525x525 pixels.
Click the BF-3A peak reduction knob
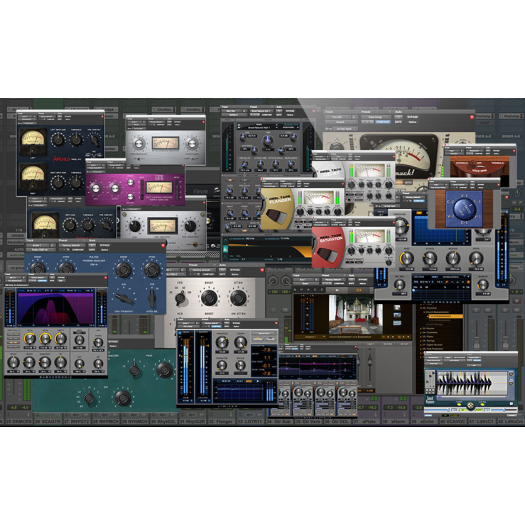(139, 144)
